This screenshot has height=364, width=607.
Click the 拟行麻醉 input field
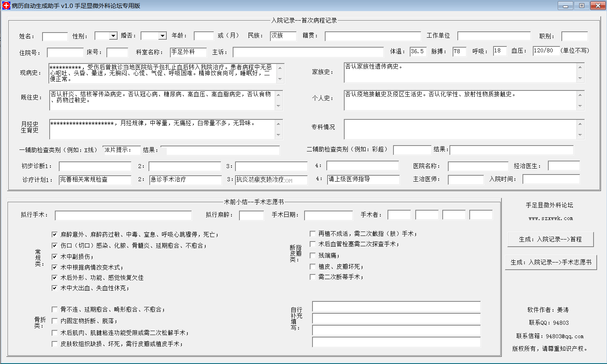coord(251,215)
